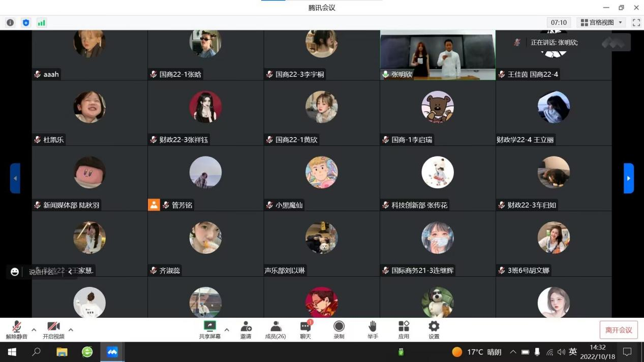Go to next page of participants
Image resolution: width=644 pixels, height=362 pixels.
coord(629,178)
